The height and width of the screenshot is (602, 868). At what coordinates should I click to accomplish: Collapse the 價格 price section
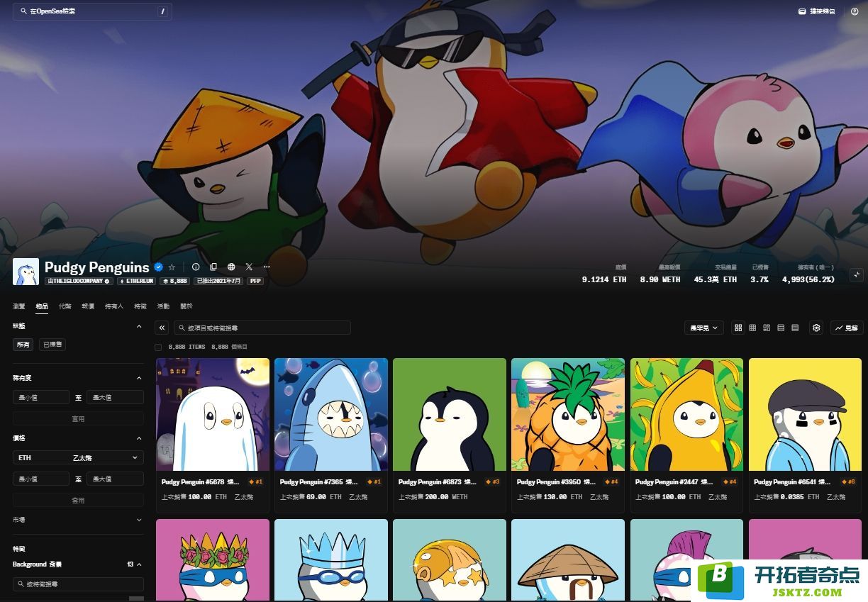click(x=139, y=438)
